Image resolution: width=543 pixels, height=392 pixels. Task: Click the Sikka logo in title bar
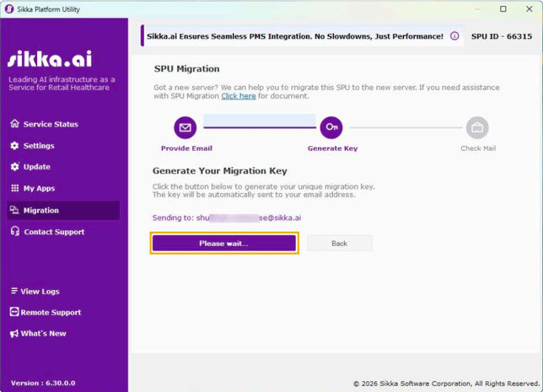point(9,9)
